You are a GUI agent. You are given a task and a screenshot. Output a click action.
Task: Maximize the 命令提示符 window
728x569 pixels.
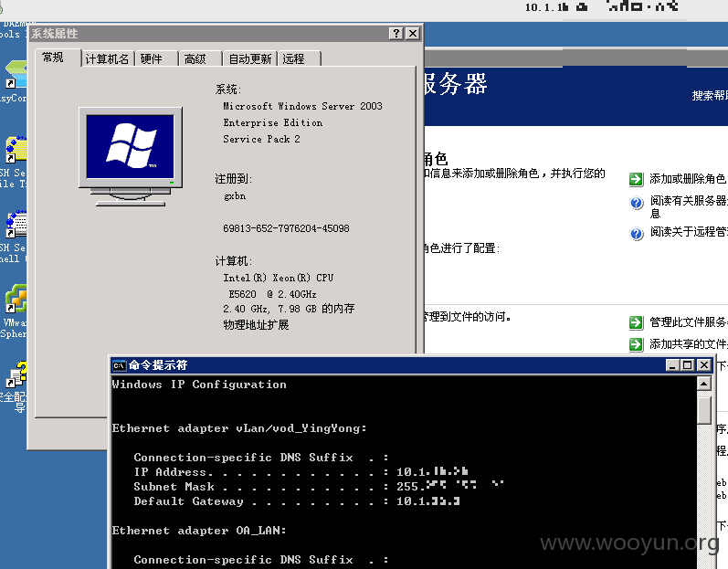tap(688, 365)
